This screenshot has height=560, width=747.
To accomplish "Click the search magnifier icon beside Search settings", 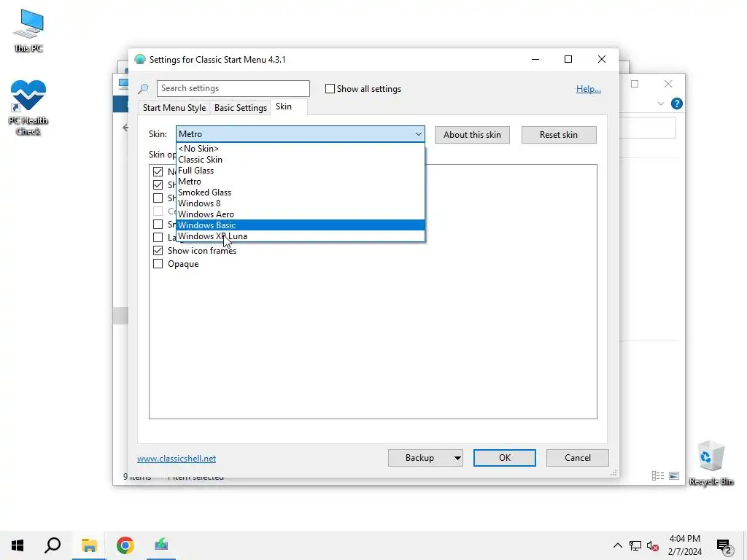I will point(144,88).
